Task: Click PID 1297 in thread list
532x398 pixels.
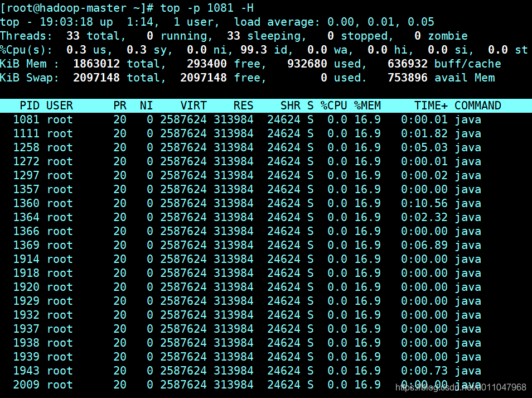Action: click(x=26, y=175)
